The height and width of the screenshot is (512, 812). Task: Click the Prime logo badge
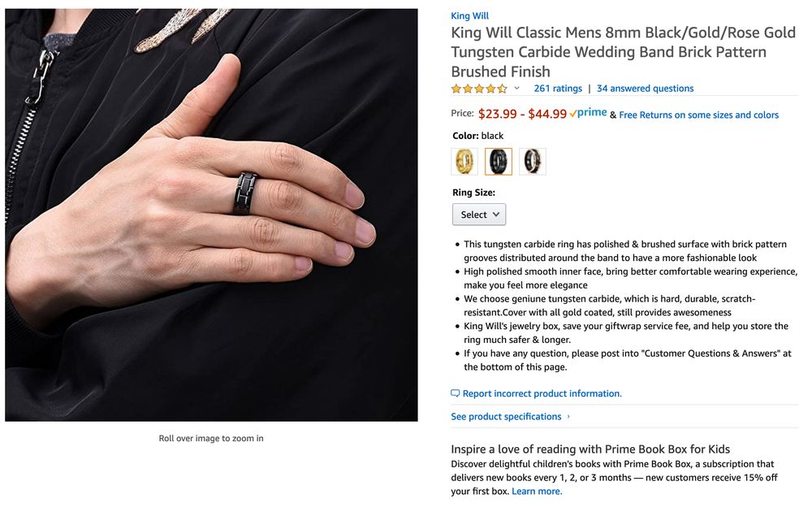[588, 114]
